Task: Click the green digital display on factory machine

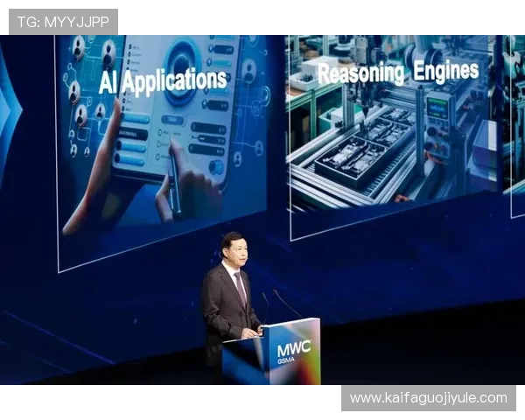Action: pos(436,108)
